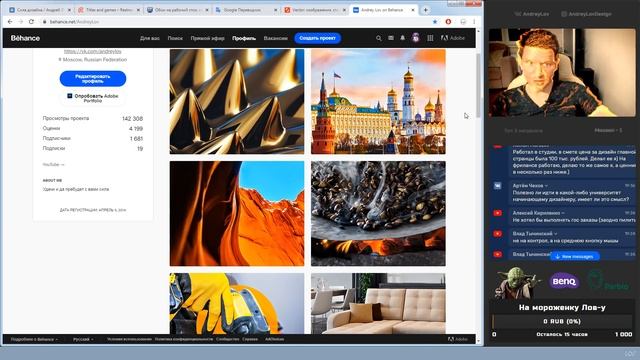Go back with the browser back arrow
This screenshot has height=360, width=640.
tap(10, 22)
